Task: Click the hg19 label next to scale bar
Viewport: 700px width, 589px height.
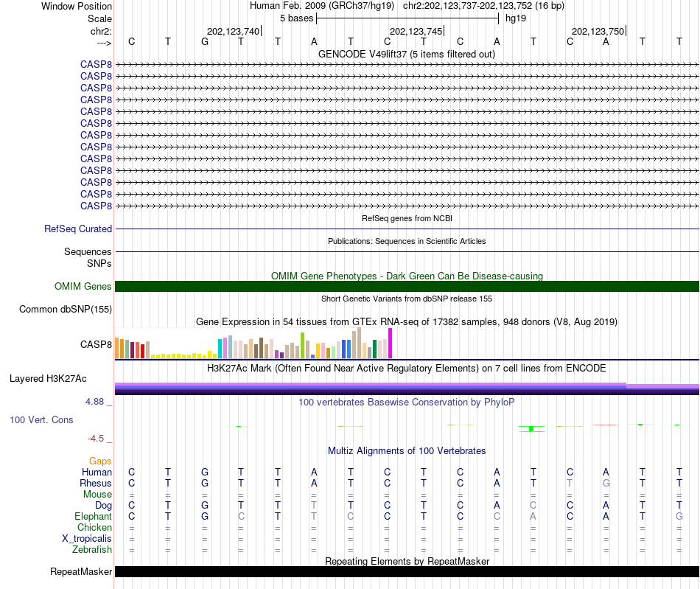Action: pyautogui.click(x=516, y=18)
